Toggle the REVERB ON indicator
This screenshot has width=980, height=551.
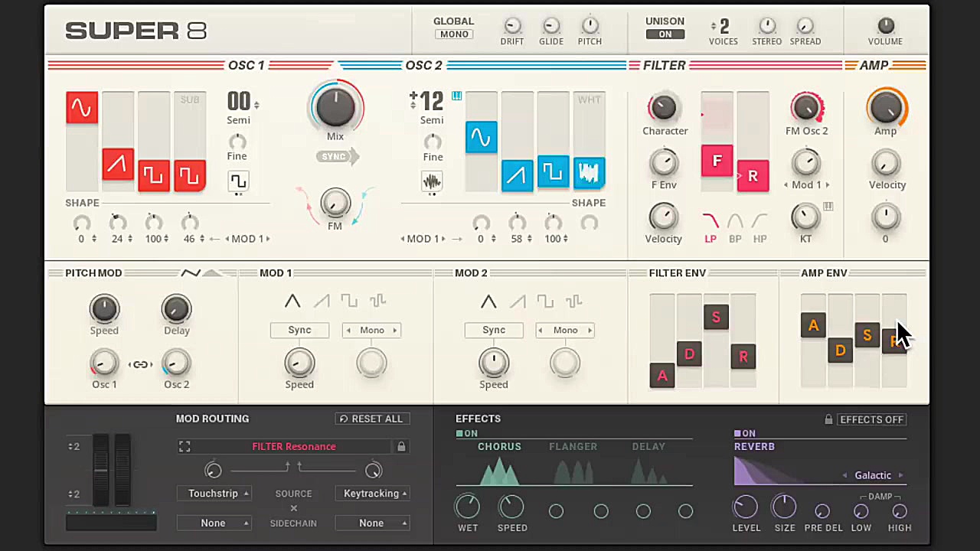click(x=745, y=433)
